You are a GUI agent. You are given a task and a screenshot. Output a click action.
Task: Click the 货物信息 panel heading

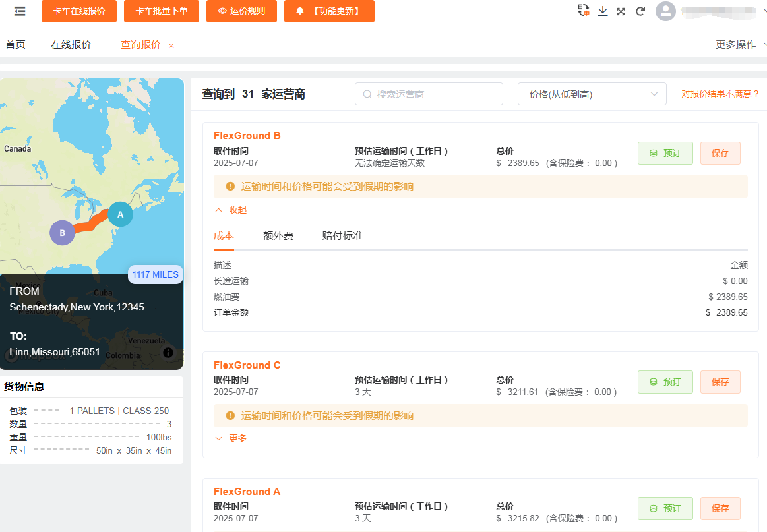[24, 387]
